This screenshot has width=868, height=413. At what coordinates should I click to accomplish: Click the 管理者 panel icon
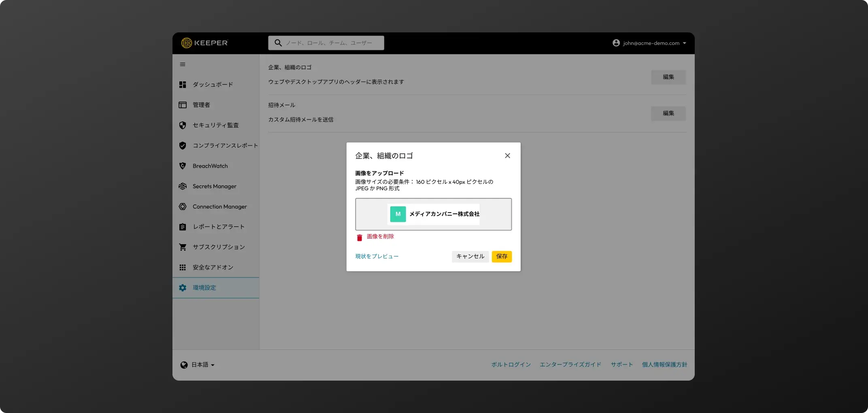(x=183, y=105)
